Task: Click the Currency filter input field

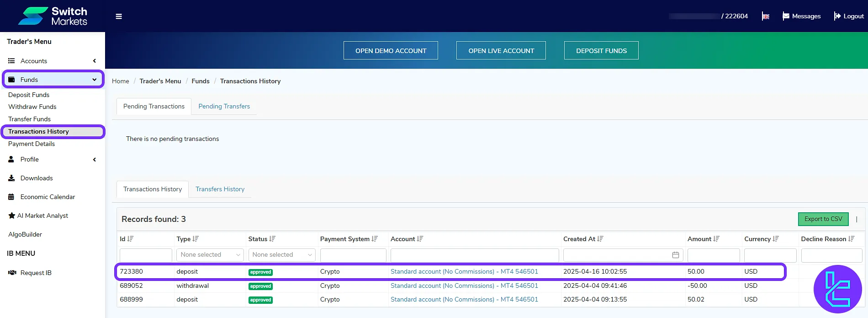Action: tap(770, 255)
